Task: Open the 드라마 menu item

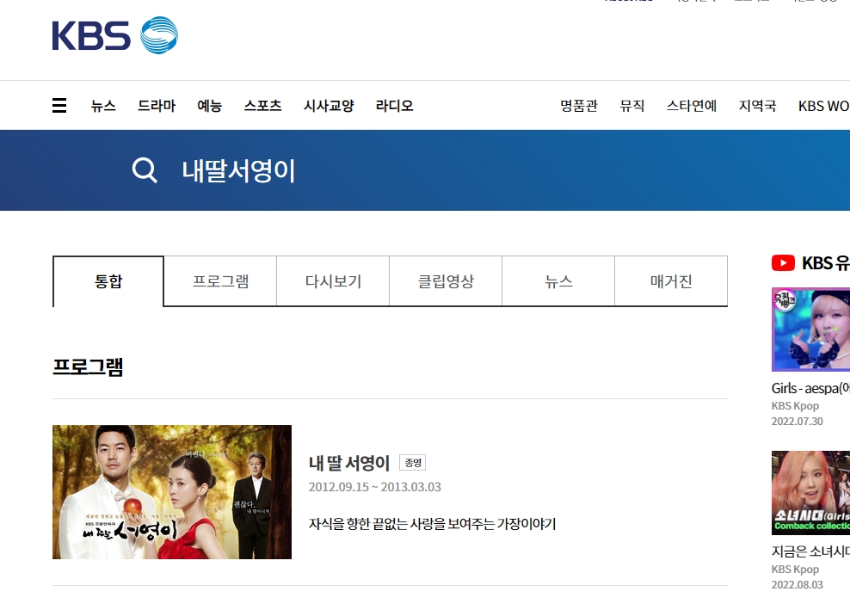Action: [x=156, y=105]
